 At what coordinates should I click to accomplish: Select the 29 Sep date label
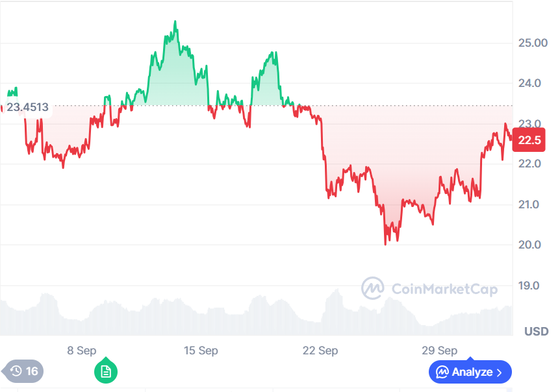coord(439,350)
